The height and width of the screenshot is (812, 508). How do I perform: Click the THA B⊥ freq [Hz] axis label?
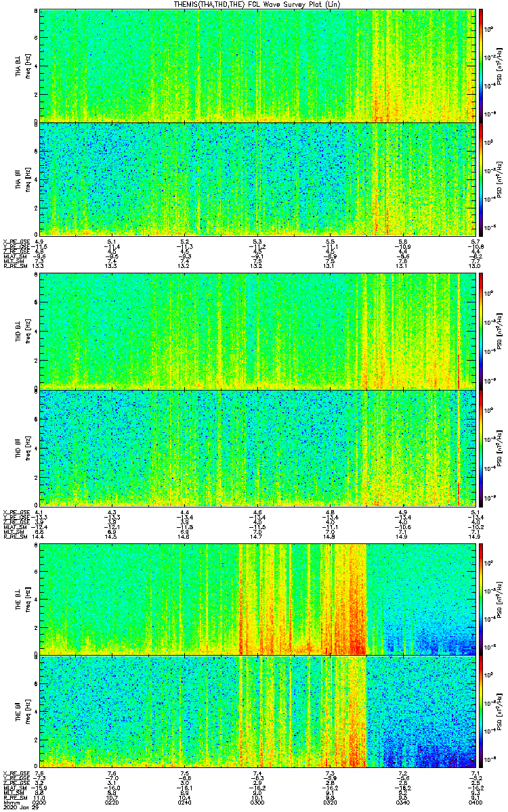28,65
